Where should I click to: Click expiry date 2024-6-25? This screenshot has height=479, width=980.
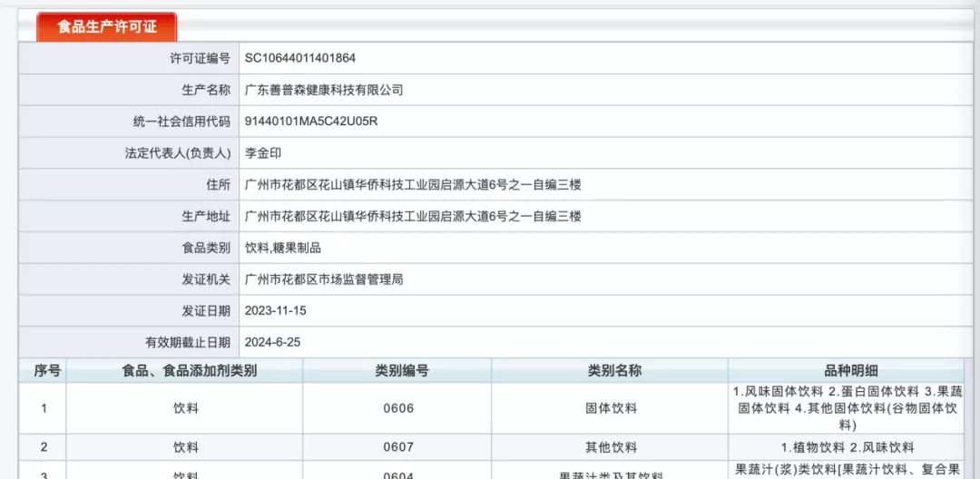click(272, 342)
